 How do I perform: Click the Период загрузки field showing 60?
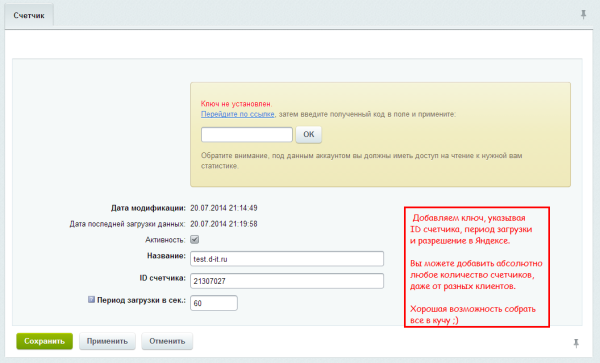(214, 303)
